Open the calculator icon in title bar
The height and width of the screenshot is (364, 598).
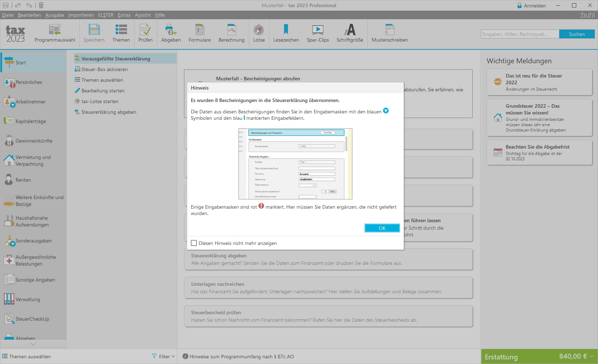click(x=41, y=5)
